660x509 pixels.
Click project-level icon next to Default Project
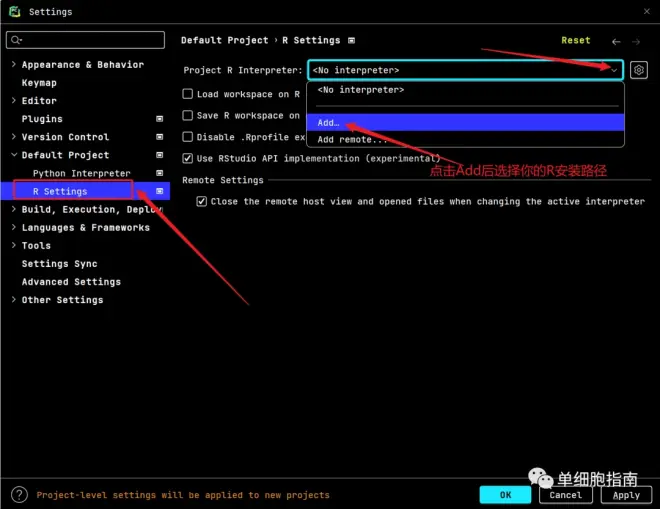tap(160, 155)
